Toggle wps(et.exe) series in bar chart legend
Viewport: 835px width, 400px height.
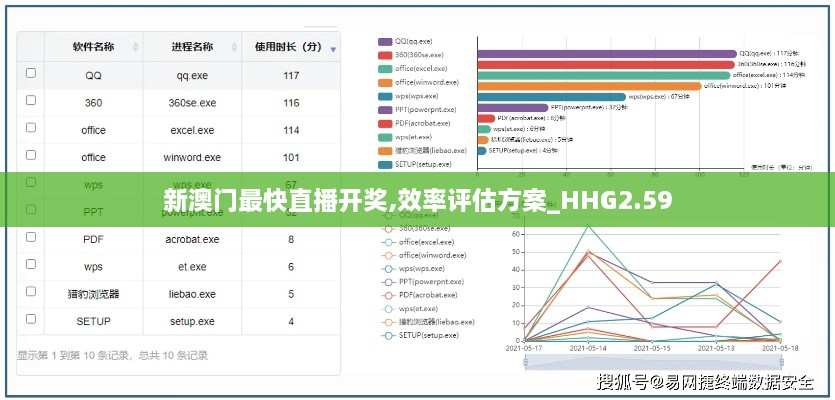[407, 137]
